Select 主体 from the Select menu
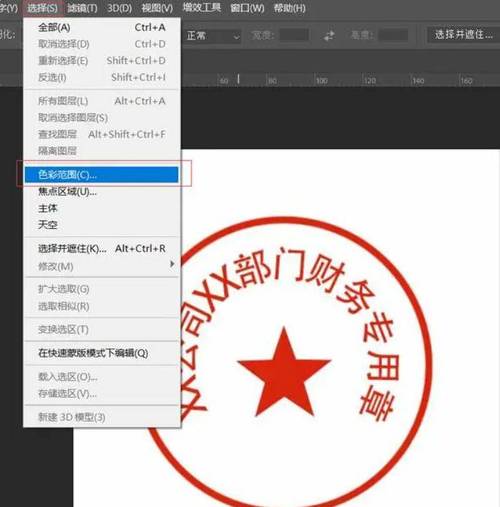 coord(102,208)
